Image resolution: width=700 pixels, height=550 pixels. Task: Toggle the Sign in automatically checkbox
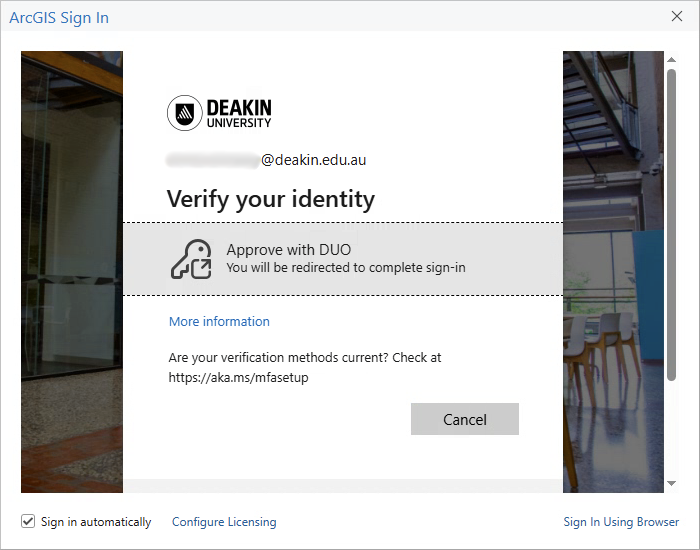28,521
